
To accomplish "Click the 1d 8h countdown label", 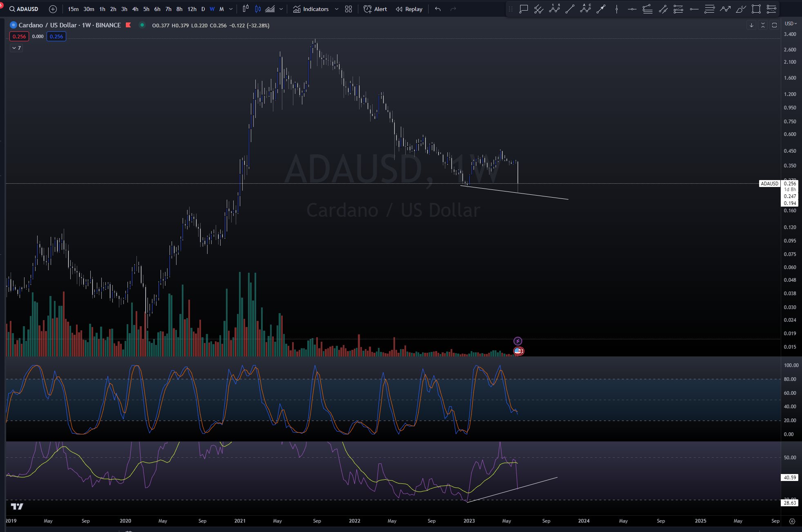I will [790, 189].
